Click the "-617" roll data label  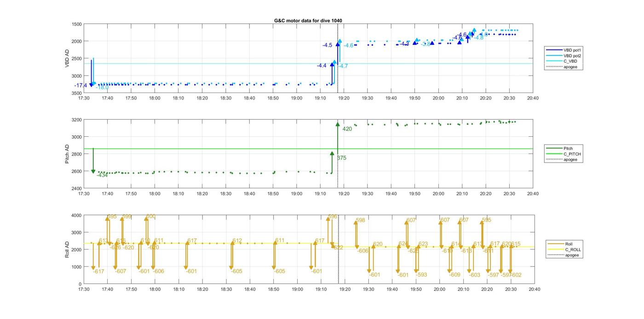click(98, 272)
